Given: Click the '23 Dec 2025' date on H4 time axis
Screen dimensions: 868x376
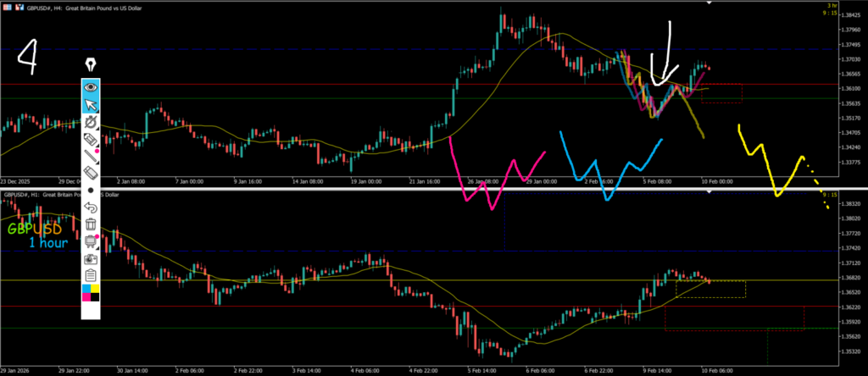Looking at the screenshot, I should point(14,181).
